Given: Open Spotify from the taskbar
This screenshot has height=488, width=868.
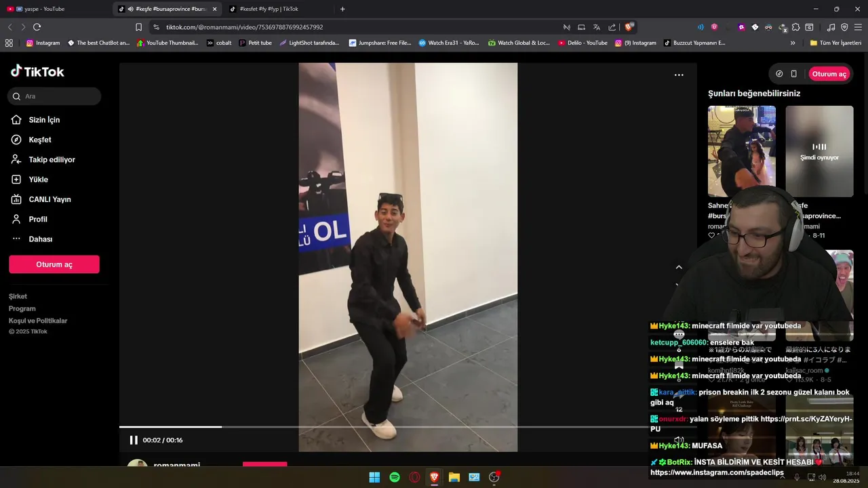Looking at the screenshot, I should pyautogui.click(x=395, y=477).
